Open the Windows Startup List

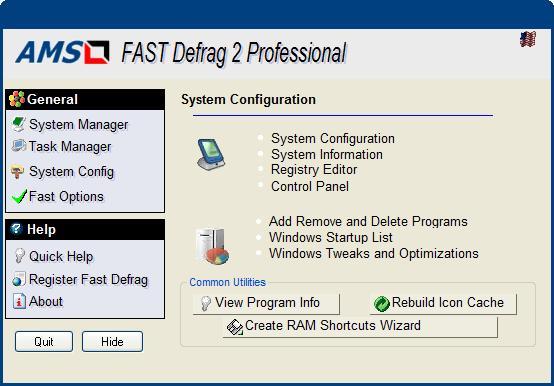point(330,237)
